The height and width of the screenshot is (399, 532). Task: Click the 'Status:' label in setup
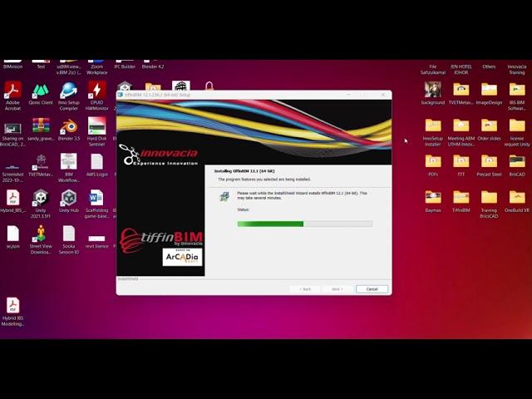243,209
